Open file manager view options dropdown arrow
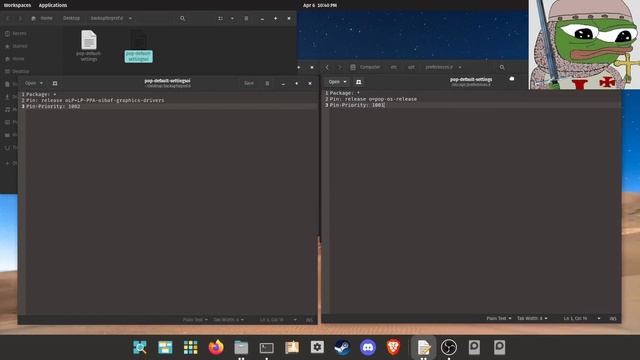 pos(232,18)
